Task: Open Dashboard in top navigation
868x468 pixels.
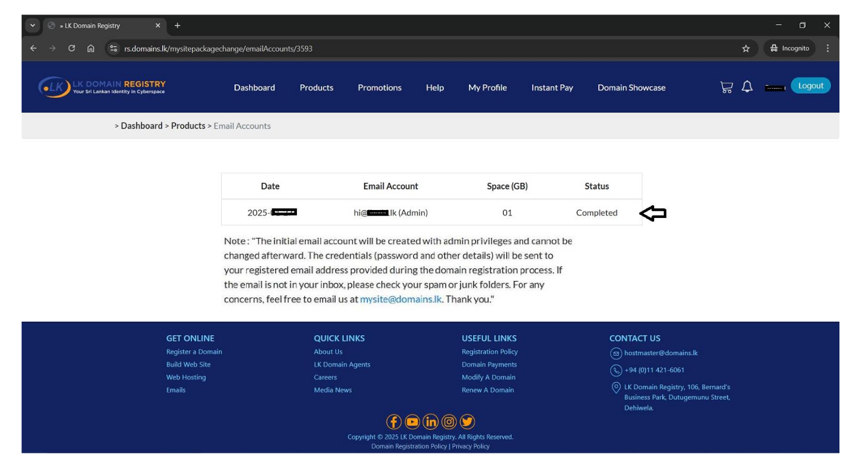Action: click(x=255, y=87)
